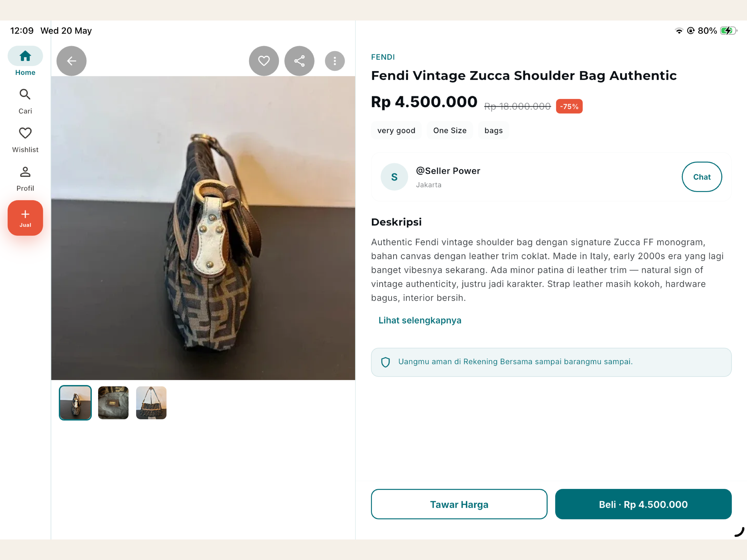
Task: Buy with Beli Rp 4.500.000 button
Action: tap(643, 504)
